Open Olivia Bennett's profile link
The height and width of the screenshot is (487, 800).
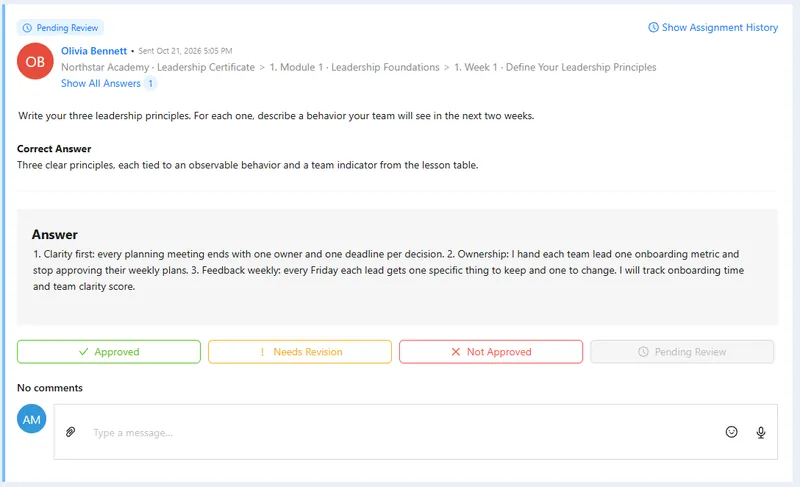pos(94,51)
